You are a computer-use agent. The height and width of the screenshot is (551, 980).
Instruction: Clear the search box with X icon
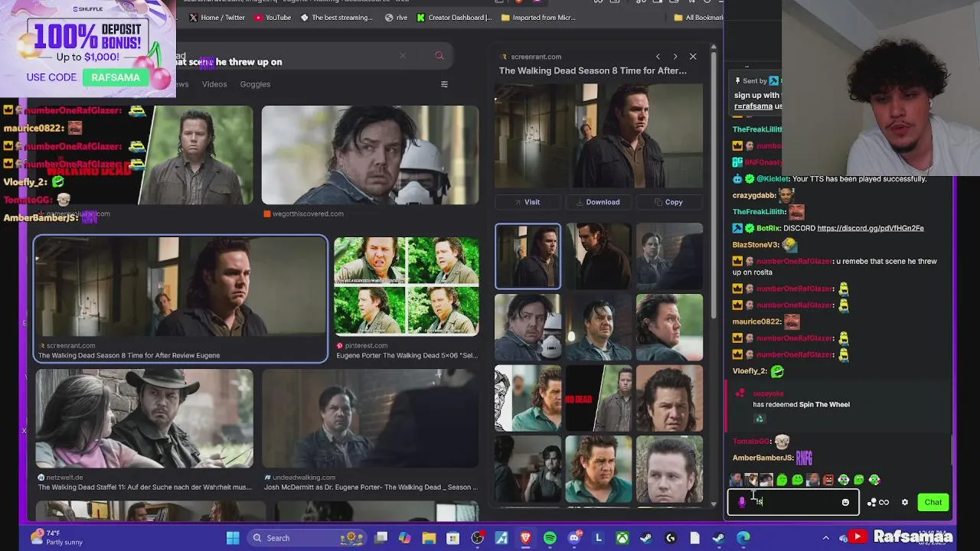[x=403, y=56]
